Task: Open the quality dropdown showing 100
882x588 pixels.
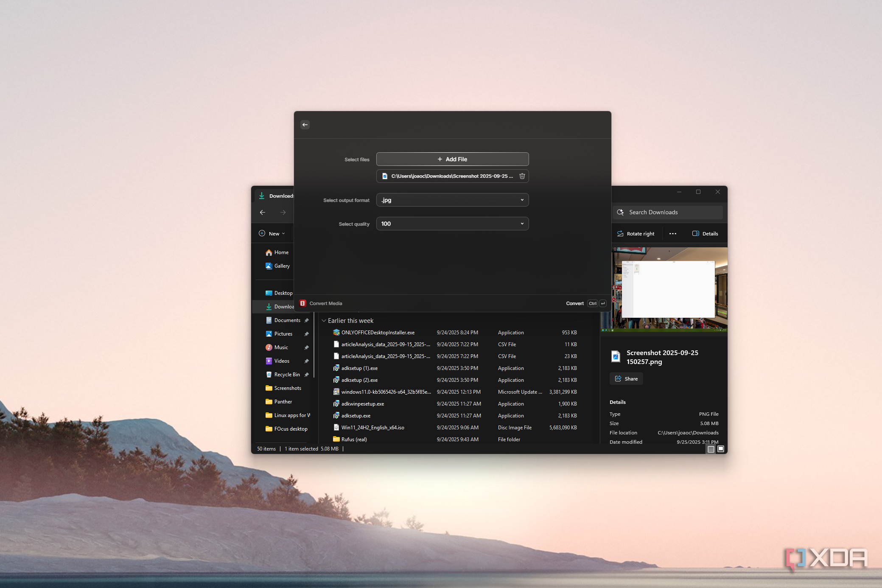Action: (452, 224)
